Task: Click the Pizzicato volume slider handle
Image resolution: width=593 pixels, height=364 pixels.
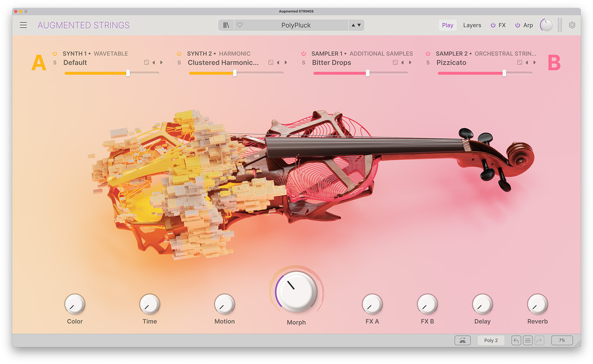Action: (504, 73)
